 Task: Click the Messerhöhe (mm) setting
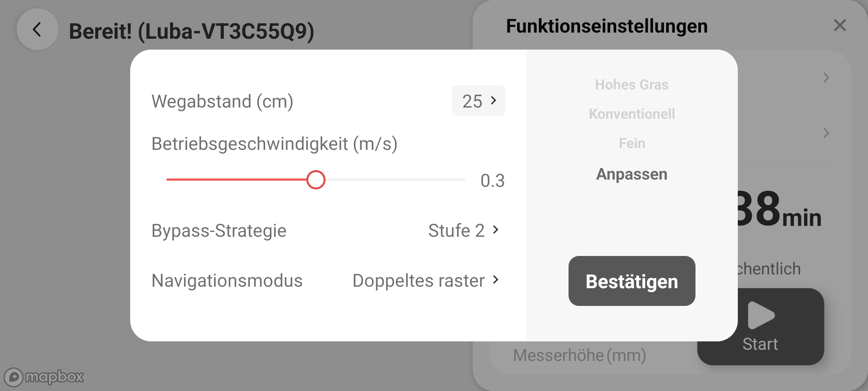(579, 355)
